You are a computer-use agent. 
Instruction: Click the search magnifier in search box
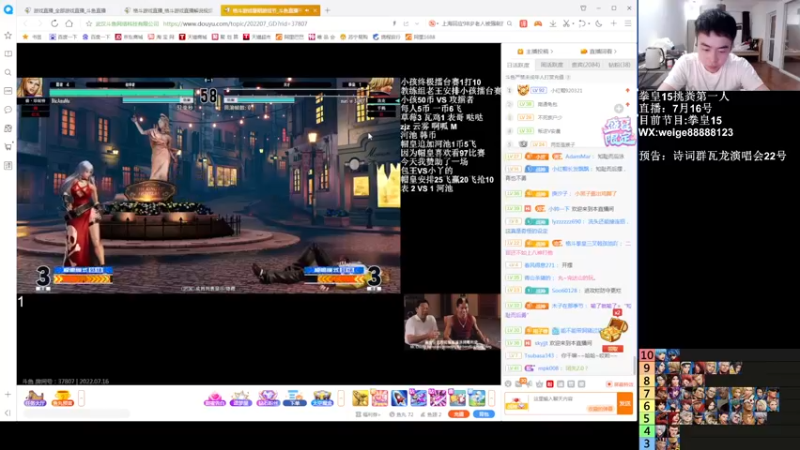(x=509, y=23)
